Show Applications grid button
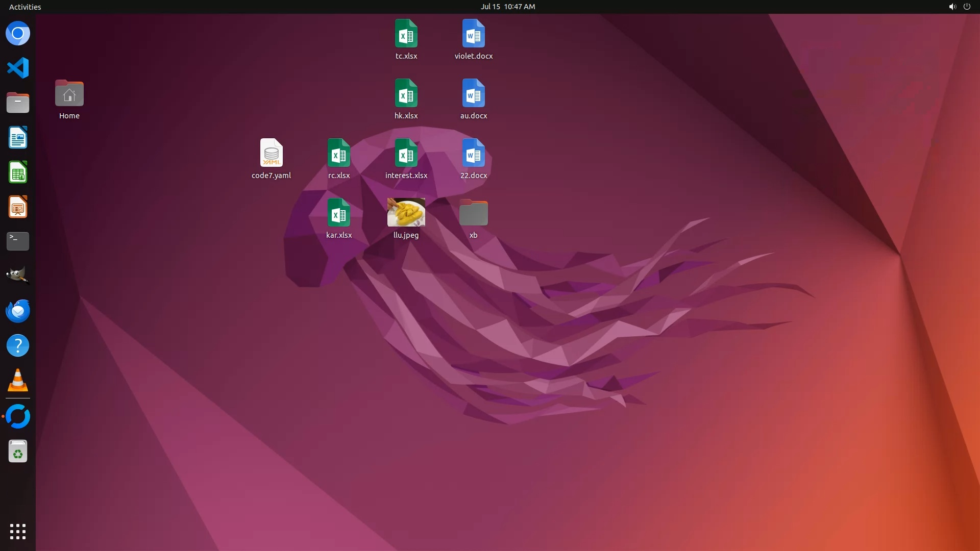 (18, 531)
